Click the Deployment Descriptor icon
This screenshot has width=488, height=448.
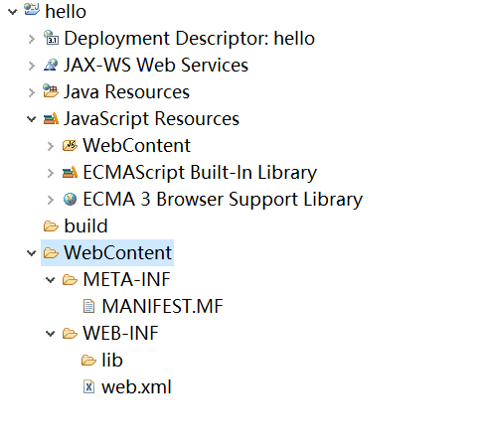pyautogui.click(x=51, y=37)
